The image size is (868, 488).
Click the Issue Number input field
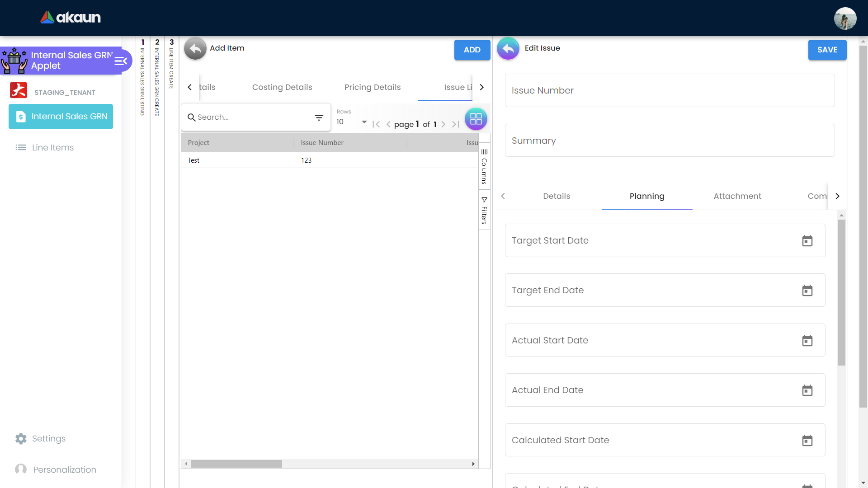click(x=669, y=90)
